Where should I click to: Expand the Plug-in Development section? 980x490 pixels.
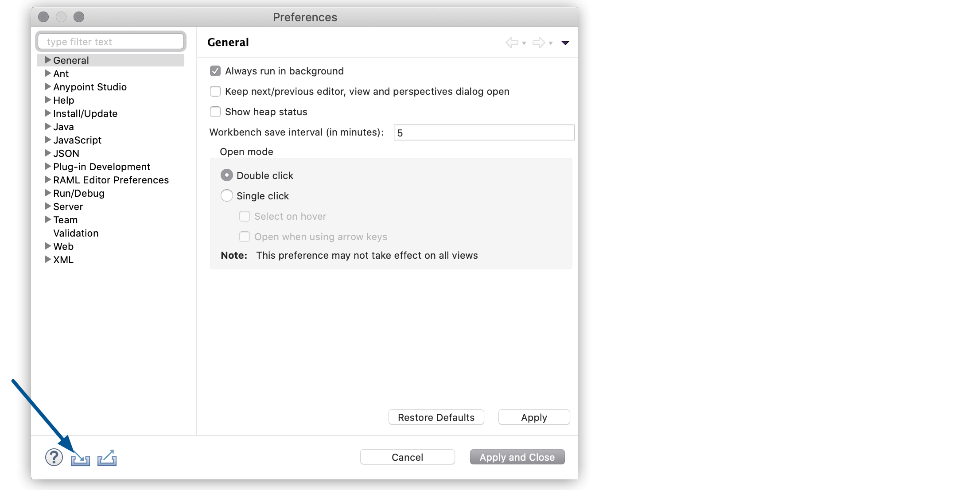[x=47, y=167]
